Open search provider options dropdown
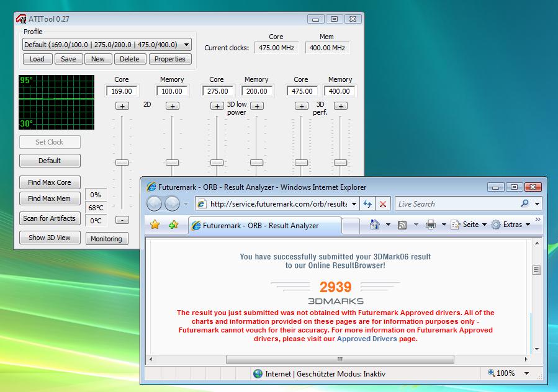 coord(537,204)
